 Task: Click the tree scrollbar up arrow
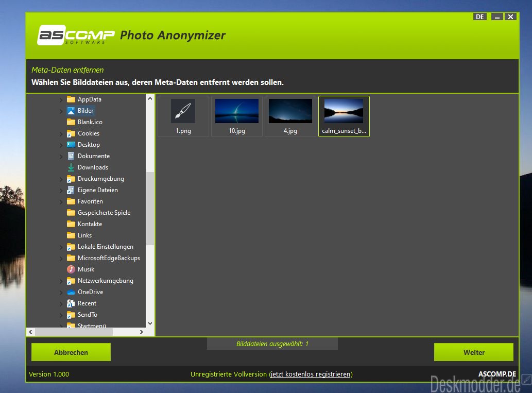(150, 98)
